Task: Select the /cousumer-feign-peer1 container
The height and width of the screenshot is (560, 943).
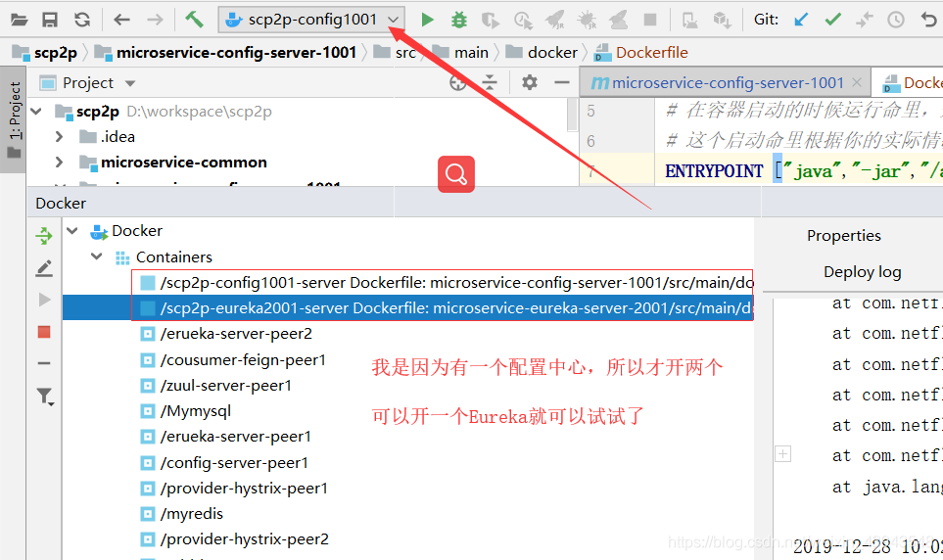Action: pos(233,359)
